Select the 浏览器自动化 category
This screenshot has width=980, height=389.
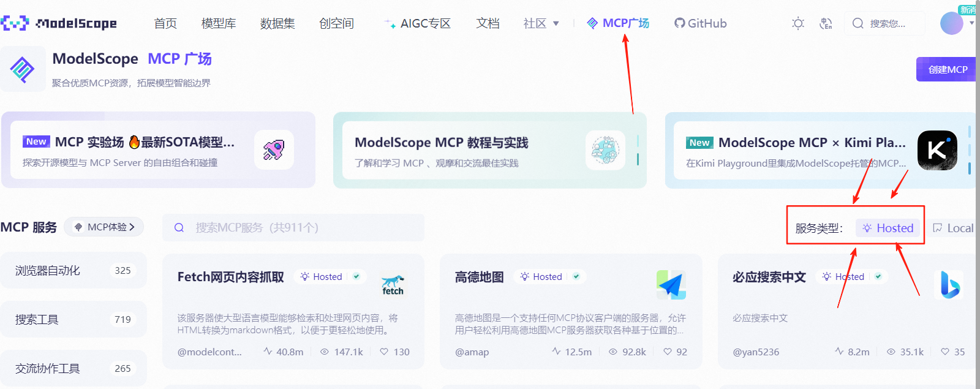pos(73,270)
